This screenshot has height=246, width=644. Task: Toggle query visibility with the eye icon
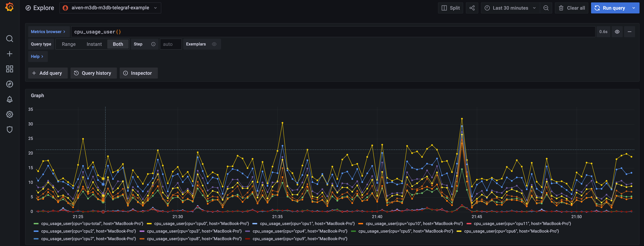[617, 32]
